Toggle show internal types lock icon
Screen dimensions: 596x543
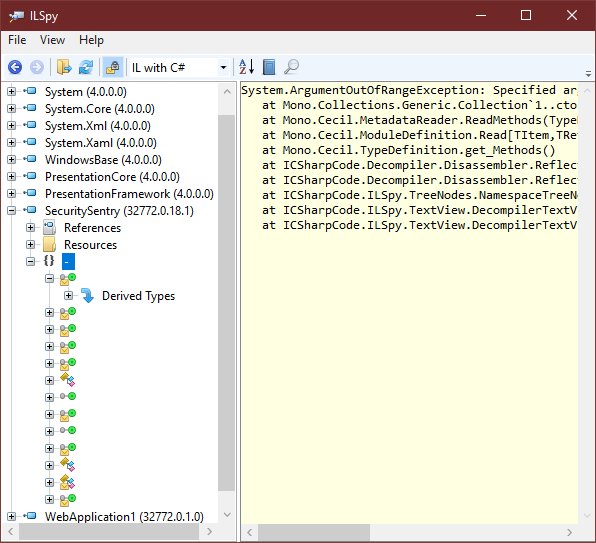[113, 67]
